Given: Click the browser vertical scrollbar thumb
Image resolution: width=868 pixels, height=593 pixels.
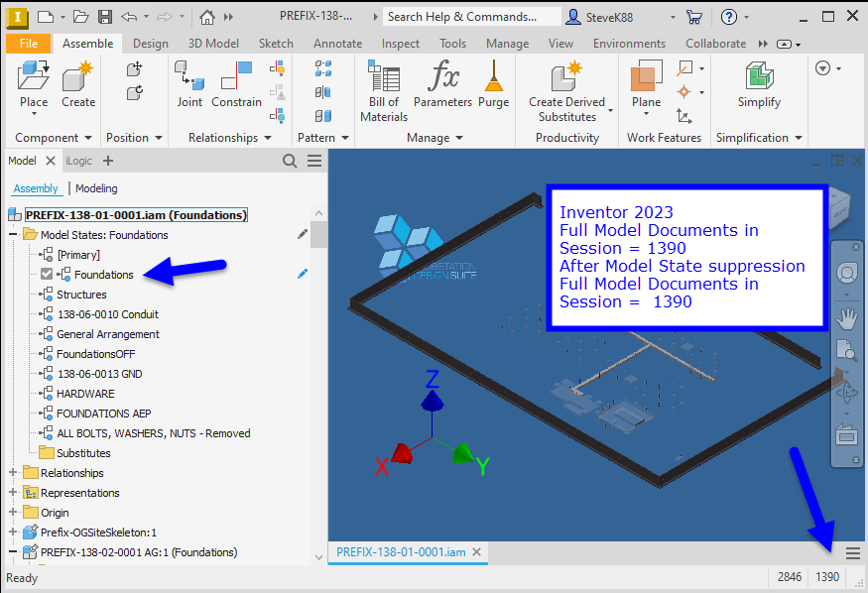Looking at the screenshot, I should tap(318, 234).
